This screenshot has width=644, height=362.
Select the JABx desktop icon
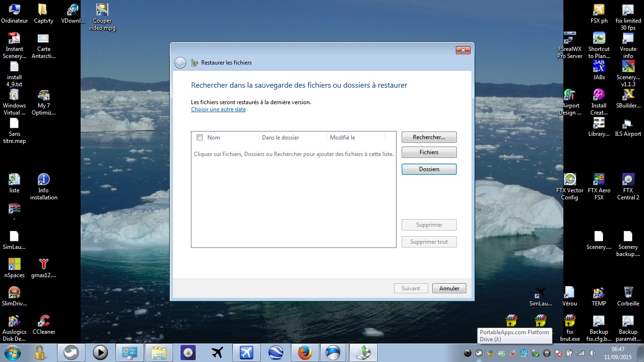pos(599,70)
